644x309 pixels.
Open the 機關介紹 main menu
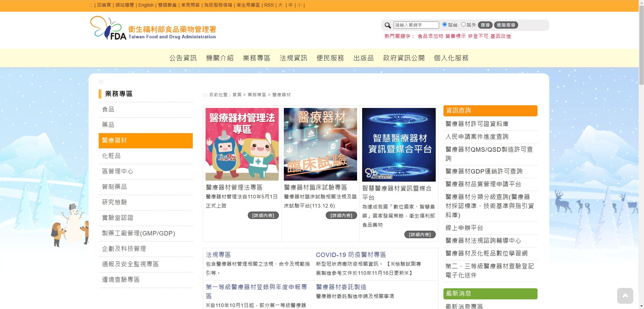click(220, 58)
